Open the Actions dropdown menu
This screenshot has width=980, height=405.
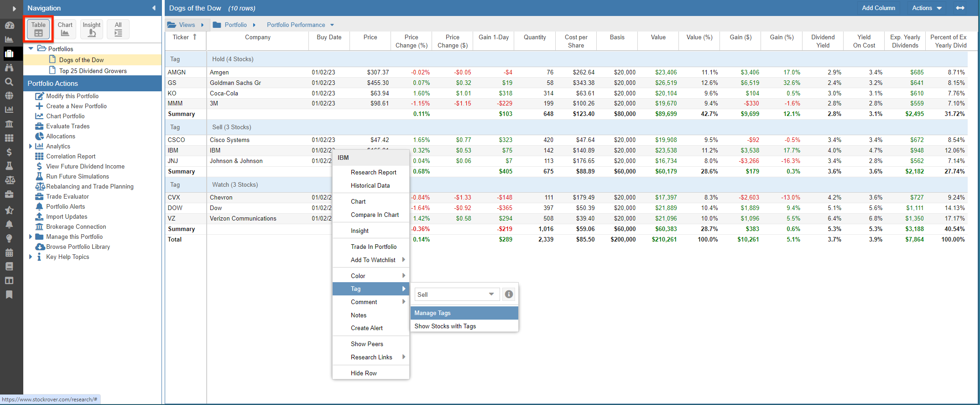point(927,8)
